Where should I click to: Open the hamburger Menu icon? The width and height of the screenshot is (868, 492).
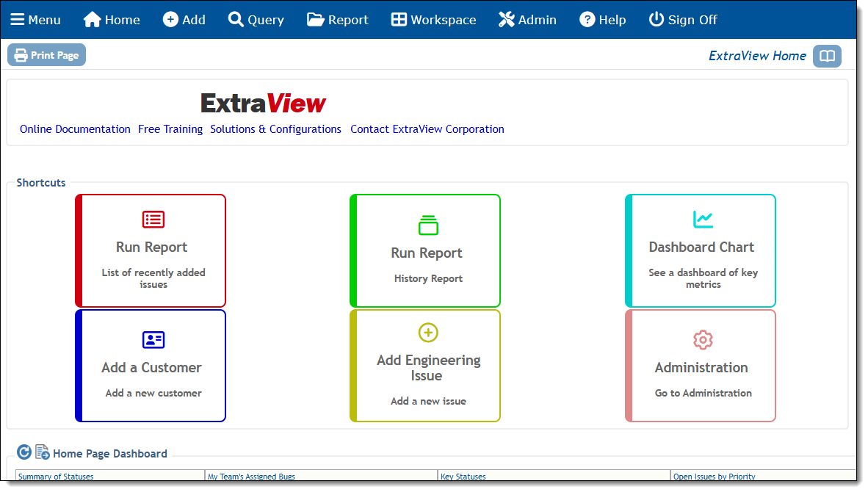click(x=17, y=20)
